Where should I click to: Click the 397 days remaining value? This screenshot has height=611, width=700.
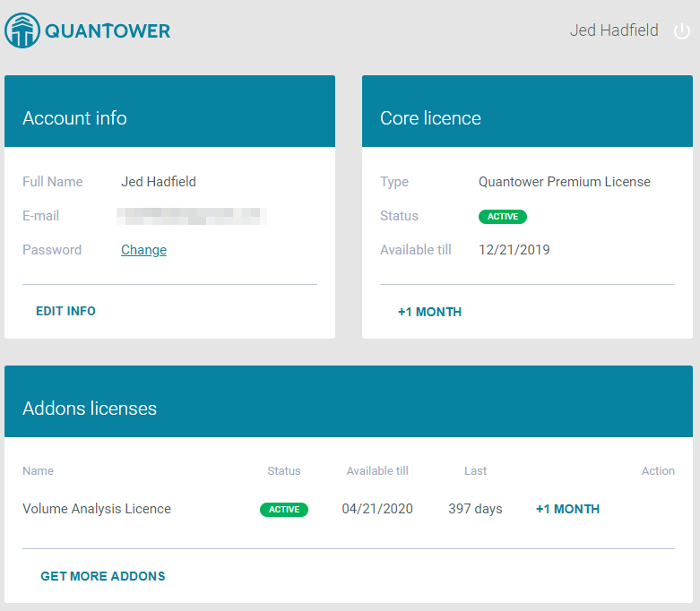click(475, 509)
